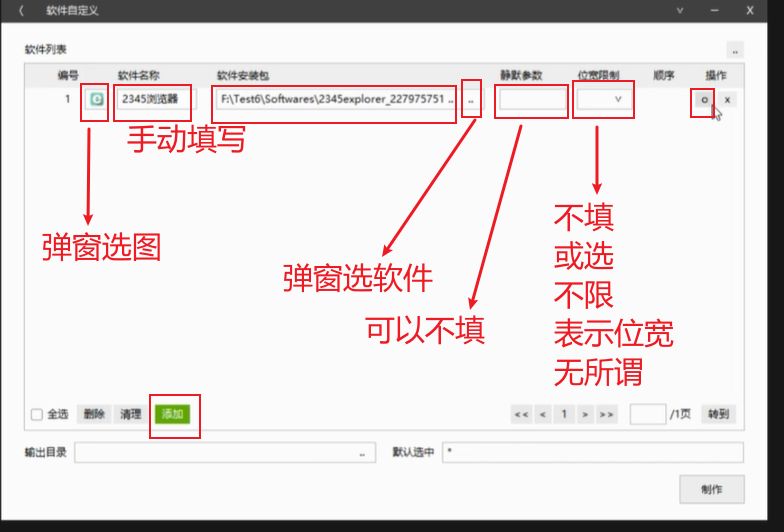The height and width of the screenshot is (532, 784).
Task: Go to next page with '>' button
Action: point(585,414)
